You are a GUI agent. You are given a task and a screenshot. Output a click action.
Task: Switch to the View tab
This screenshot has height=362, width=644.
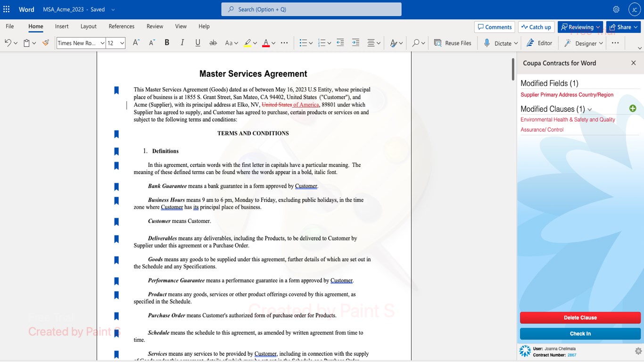click(x=181, y=26)
